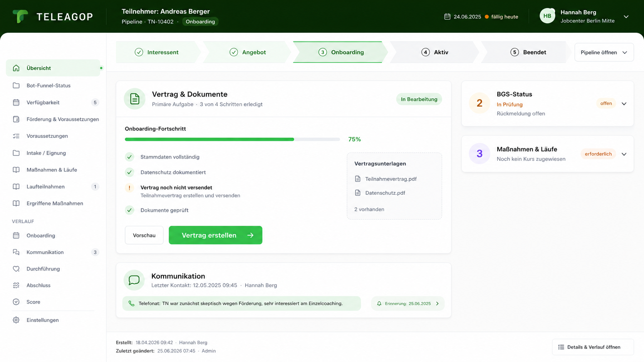Click the calendar icon of Verfügbarkeit
This screenshot has height=362, width=644.
(16, 102)
